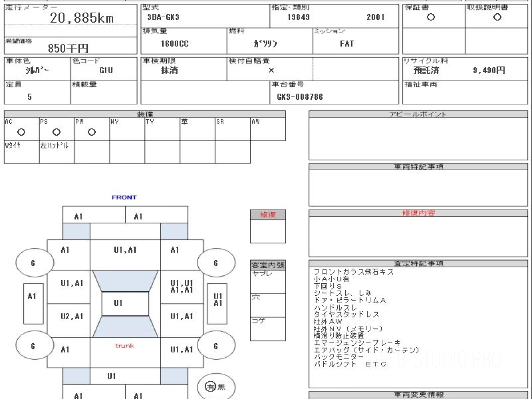Click the U1,U1 A1,A1 door panel

coord(182,287)
